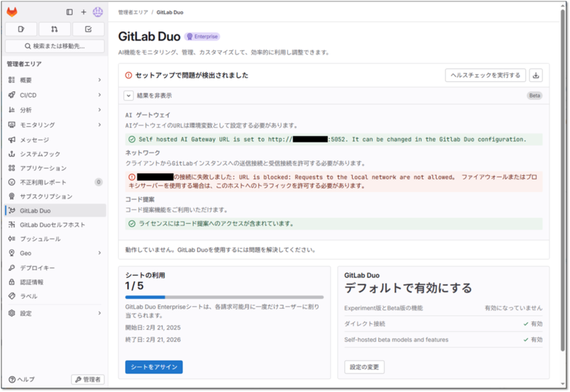The height and width of the screenshot is (392, 570).
Task: Click the red network error message
Action: (x=333, y=182)
